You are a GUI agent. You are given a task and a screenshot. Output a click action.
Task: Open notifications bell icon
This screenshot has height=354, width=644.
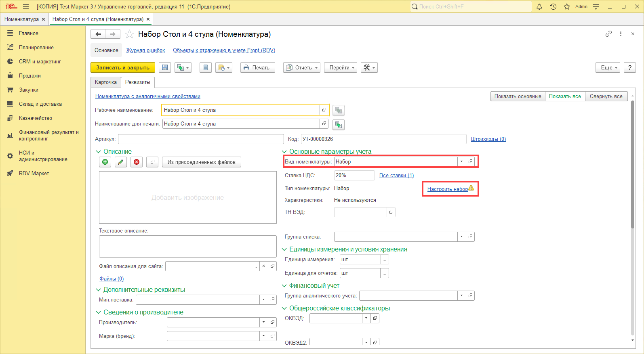[539, 6]
